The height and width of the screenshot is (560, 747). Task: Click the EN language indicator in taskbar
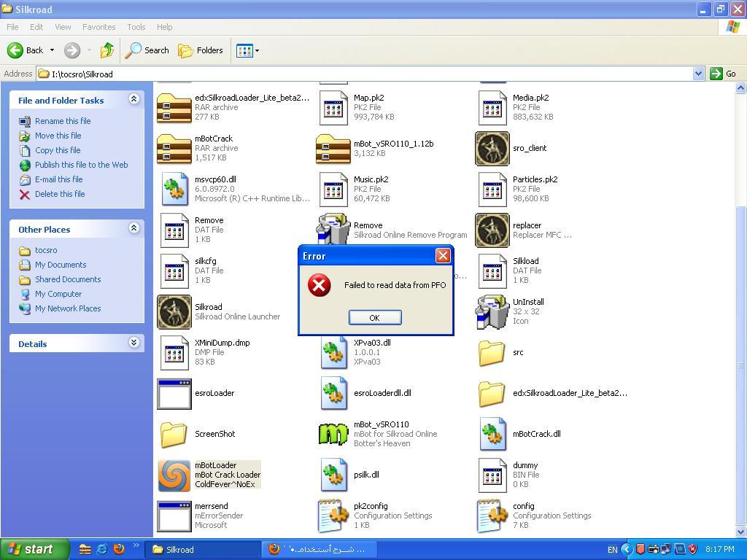[612, 550]
